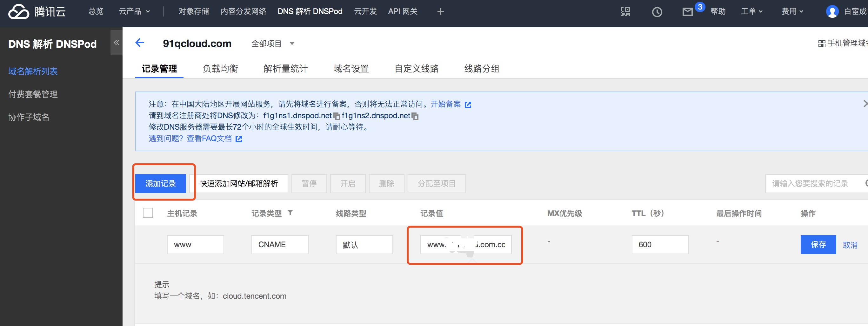Click the TTL (秒) column header

(x=648, y=213)
